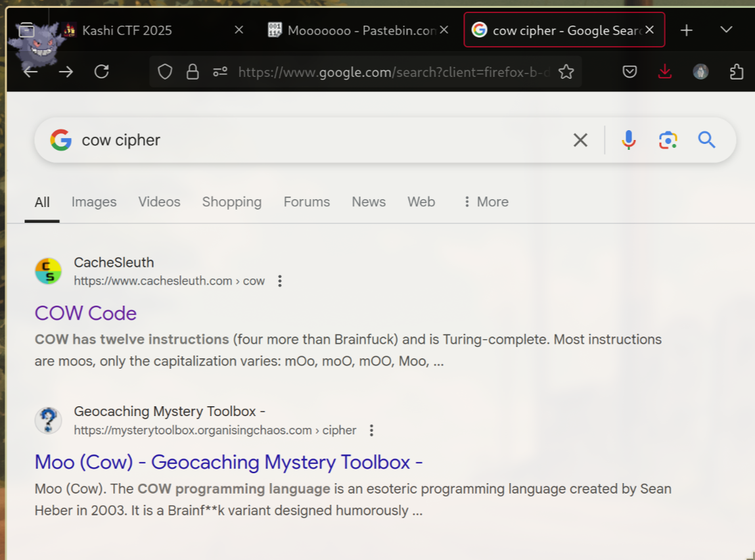Clear the search query with X
Screen dimensions: 755x560
(581, 140)
